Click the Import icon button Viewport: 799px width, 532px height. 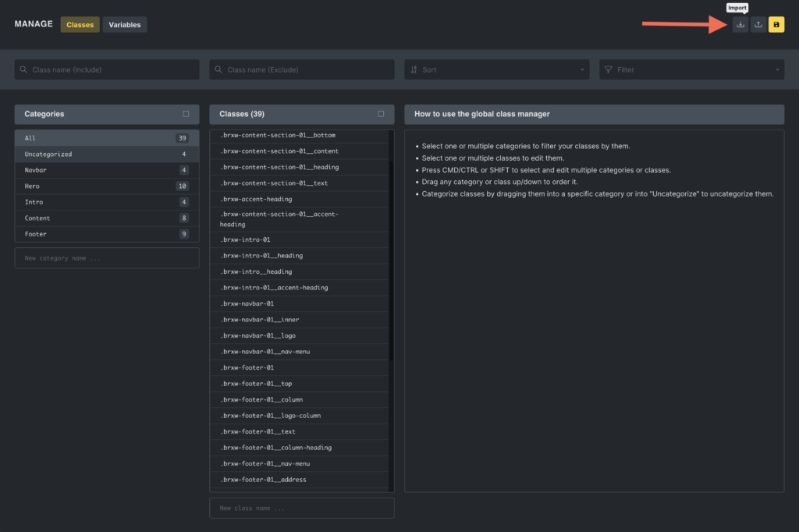click(x=740, y=25)
